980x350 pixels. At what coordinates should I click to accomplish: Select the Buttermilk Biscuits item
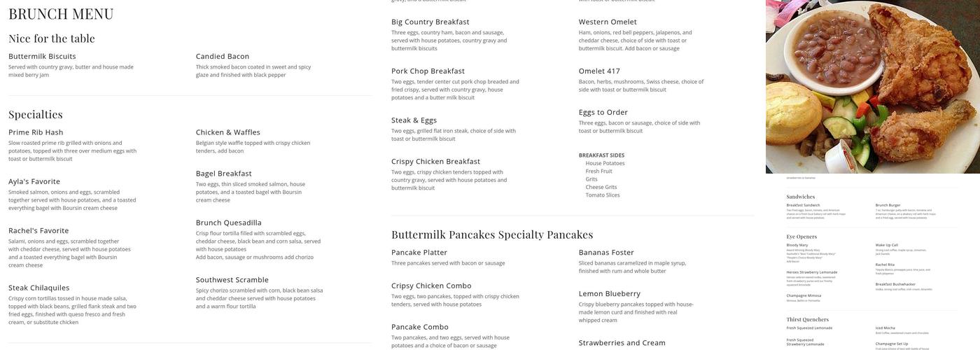point(42,56)
